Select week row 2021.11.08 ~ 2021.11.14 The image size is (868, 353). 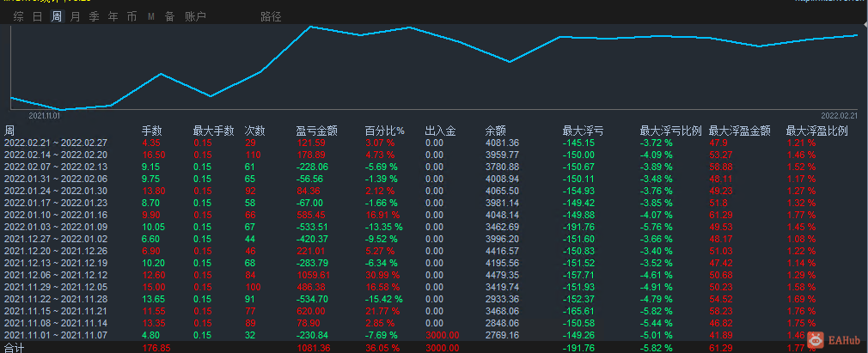(x=434, y=323)
